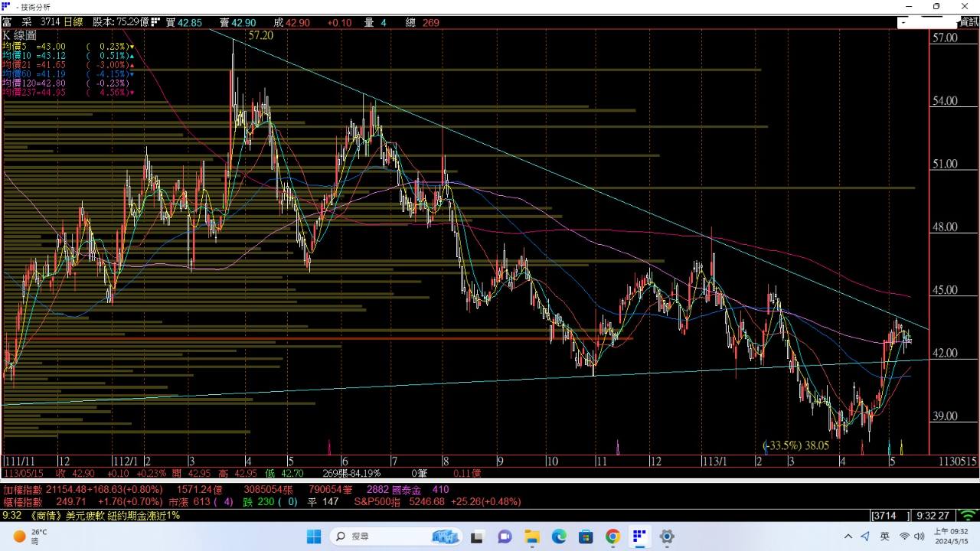Click the K線圖 chart title
Viewport: 980px width, 551px height.
pyautogui.click(x=20, y=35)
